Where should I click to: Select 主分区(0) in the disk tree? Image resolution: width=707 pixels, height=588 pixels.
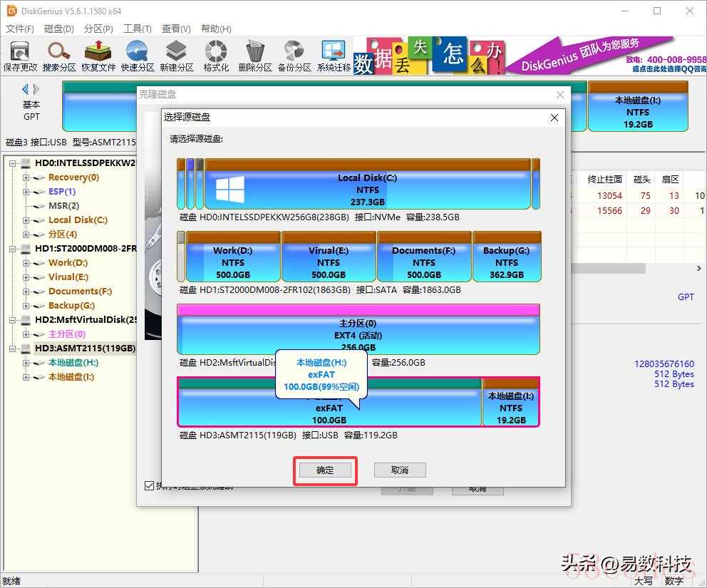67,334
